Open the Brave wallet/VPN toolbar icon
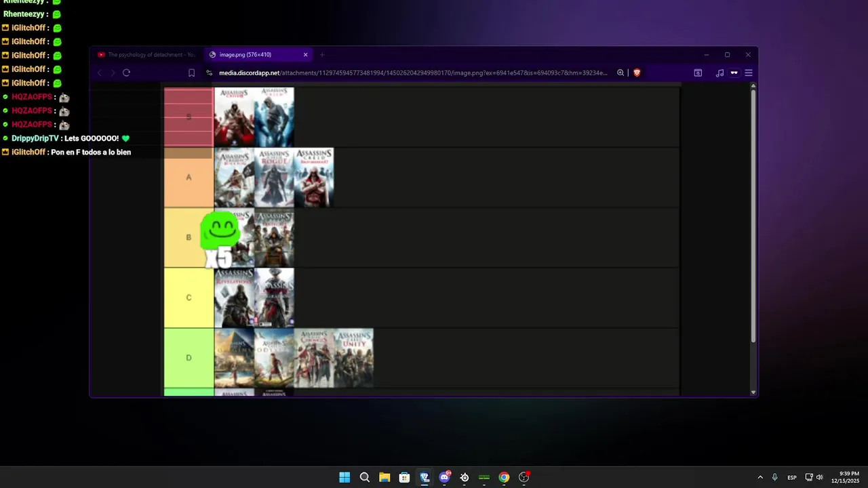Viewport: 868px width, 488px height. coord(734,73)
